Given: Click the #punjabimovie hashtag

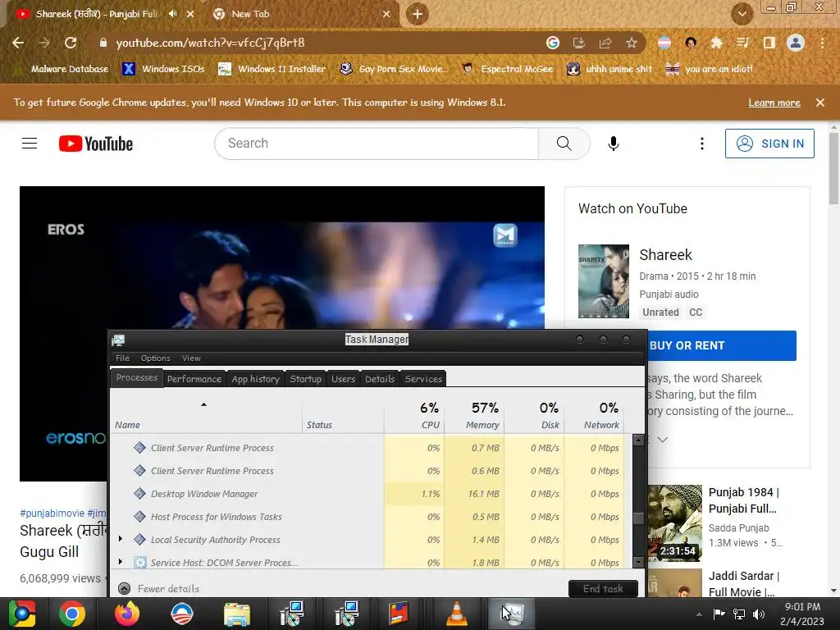Looking at the screenshot, I should (52, 513).
